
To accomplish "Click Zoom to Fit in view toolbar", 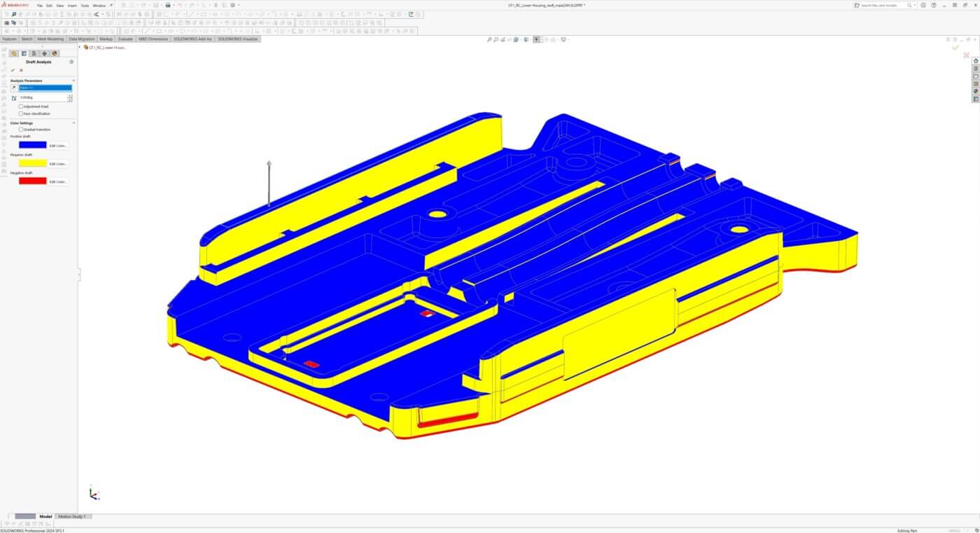I will coord(489,39).
